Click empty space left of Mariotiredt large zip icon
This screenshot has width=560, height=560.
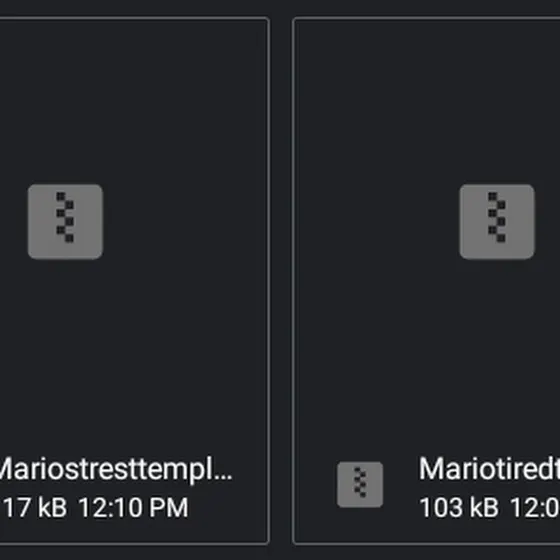(x=377, y=222)
